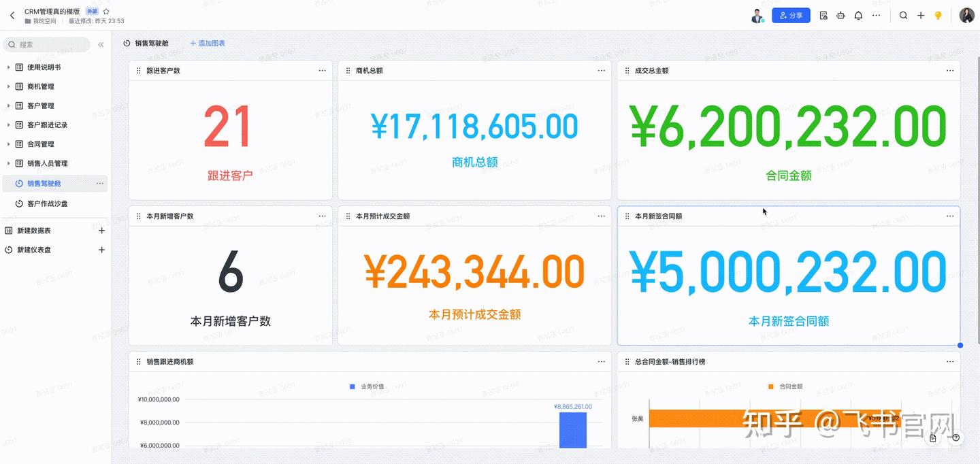Image resolution: width=980 pixels, height=464 pixels.
Task: Click the question mark icon at bottom right
Action: pyautogui.click(x=955, y=438)
